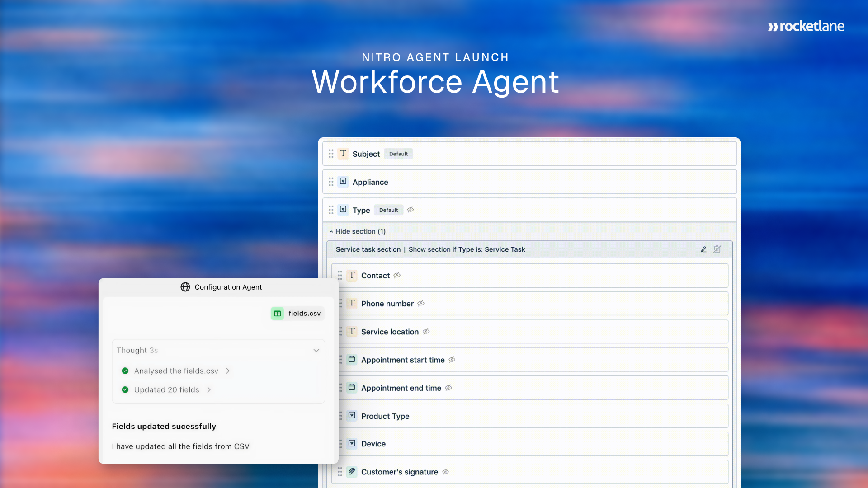
Task: Click the fields.csv spreadsheet file icon
Action: [x=277, y=314]
